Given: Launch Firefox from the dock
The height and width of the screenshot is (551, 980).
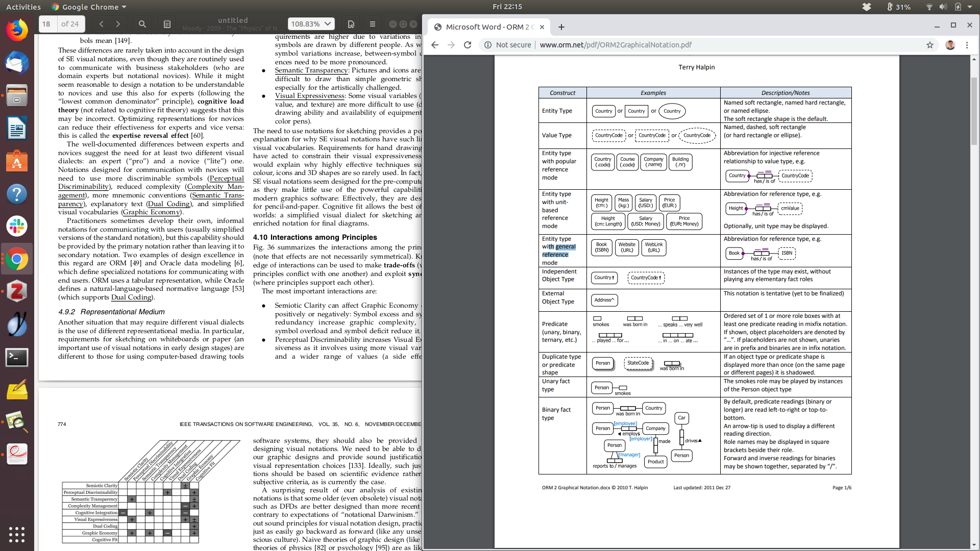Looking at the screenshot, I should tap(17, 31).
